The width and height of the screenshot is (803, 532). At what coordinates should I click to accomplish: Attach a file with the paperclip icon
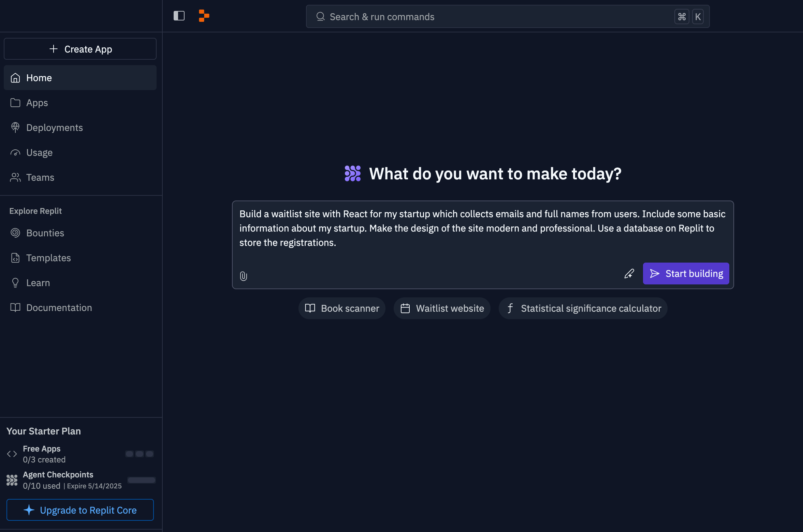point(243,276)
